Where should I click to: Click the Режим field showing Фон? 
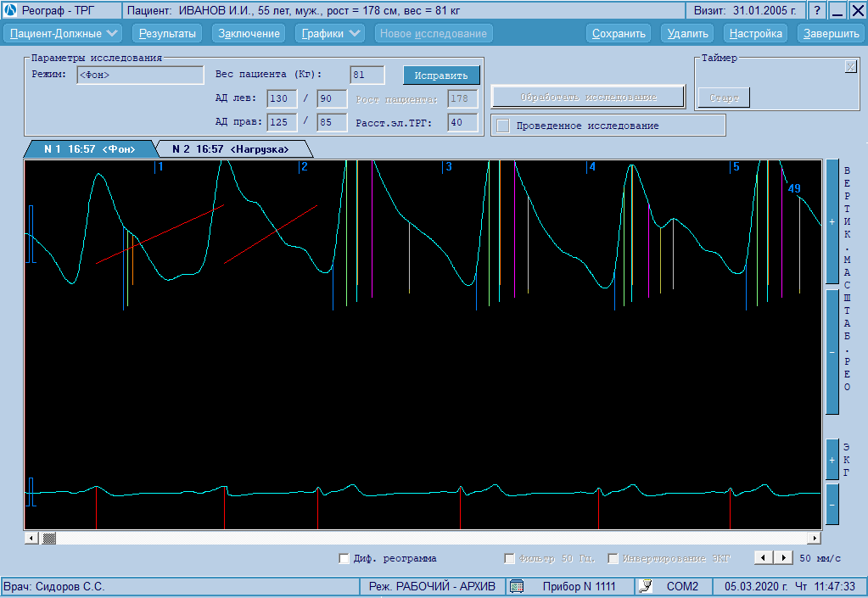pos(140,75)
